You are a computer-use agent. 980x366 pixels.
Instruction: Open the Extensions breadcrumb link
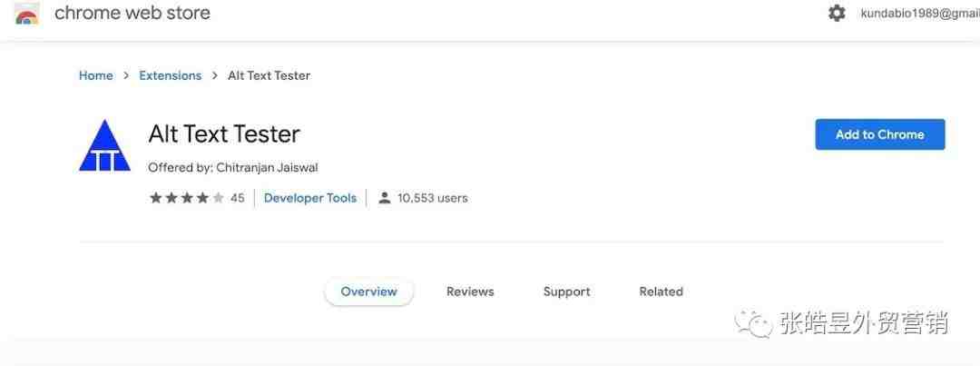(170, 75)
